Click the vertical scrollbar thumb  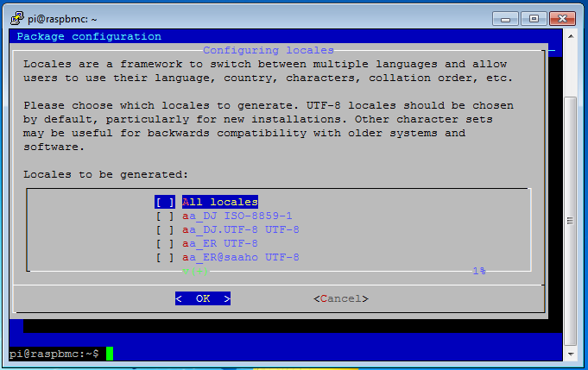pos(571,221)
